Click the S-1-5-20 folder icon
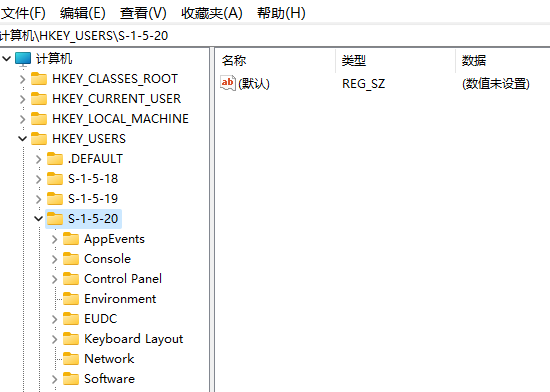Image resolution: width=550 pixels, height=392 pixels. [55, 218]
